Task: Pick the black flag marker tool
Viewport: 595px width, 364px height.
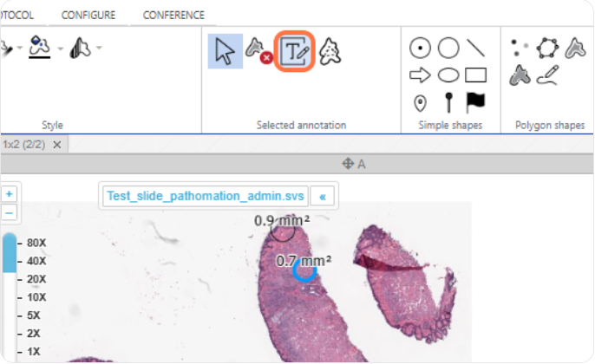Action: click(475, 102)
